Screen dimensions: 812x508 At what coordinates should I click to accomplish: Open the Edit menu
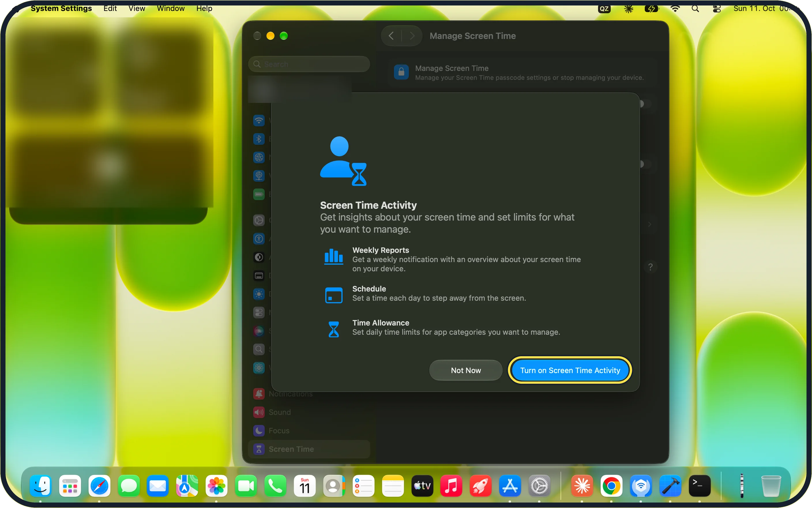110,8
